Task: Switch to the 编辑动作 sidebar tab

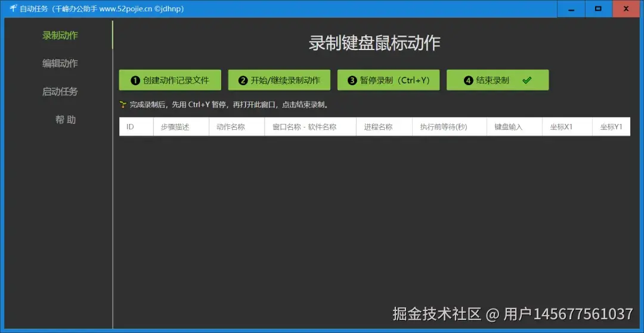Action: tap(60, 64)
